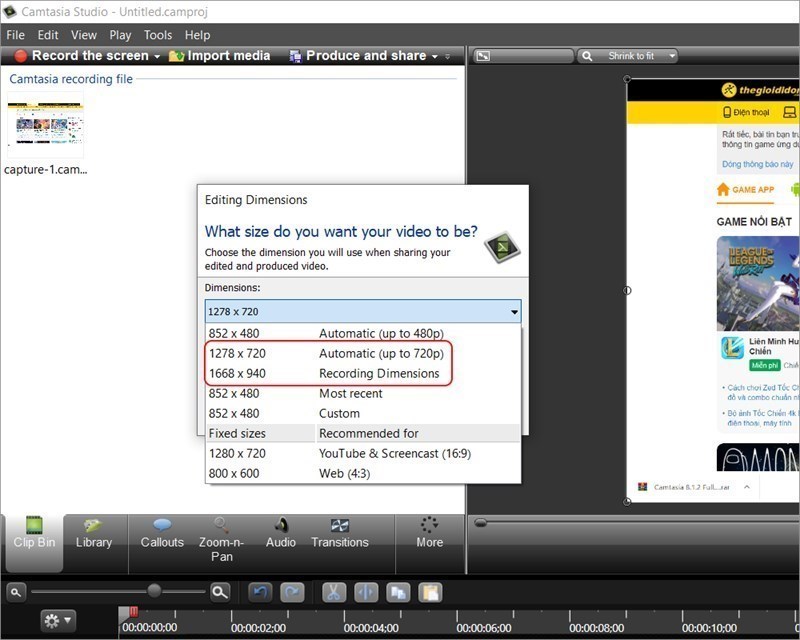
Task: Click Camtasia logo icon in dialog
Action: pos(502,247)
